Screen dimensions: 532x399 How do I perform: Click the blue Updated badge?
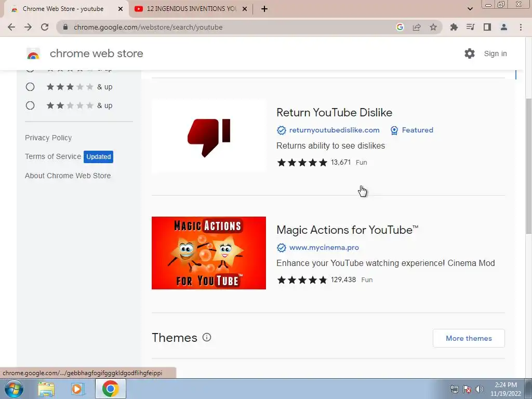click(98, 157)
